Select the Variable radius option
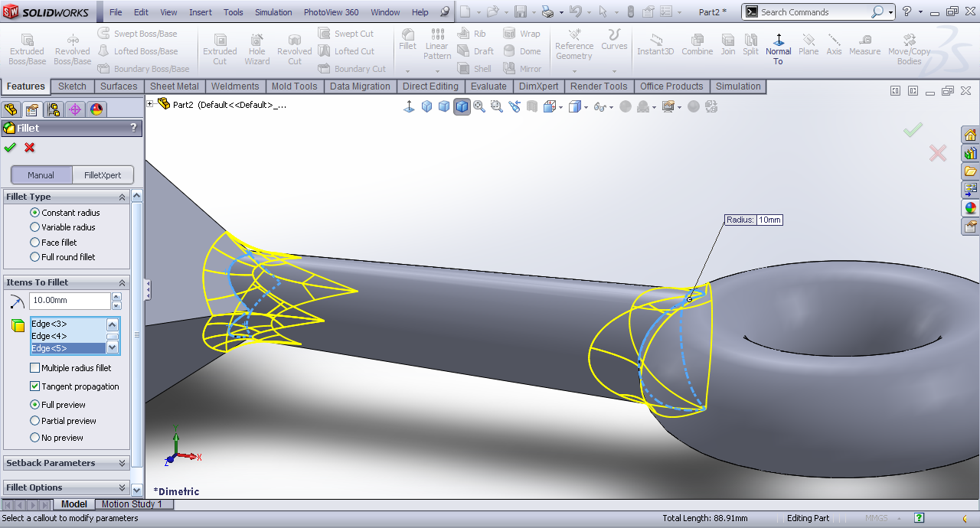 coord(34,227)
